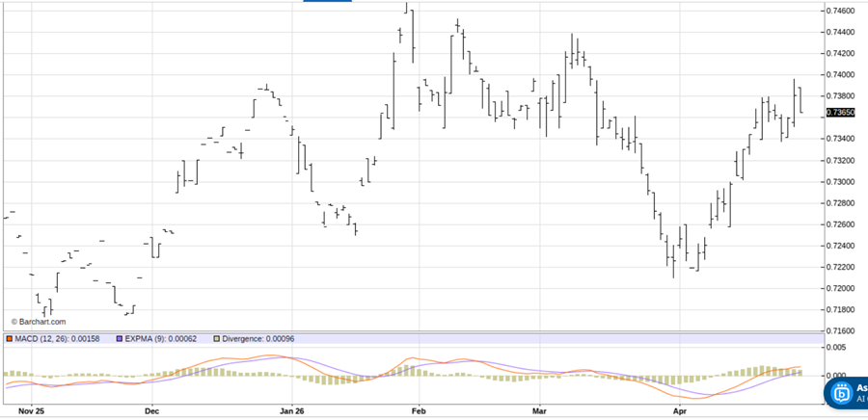Click the 0.74200 price axis label
The height and width of the screenshot is (420, 868).
pos(840,54)
